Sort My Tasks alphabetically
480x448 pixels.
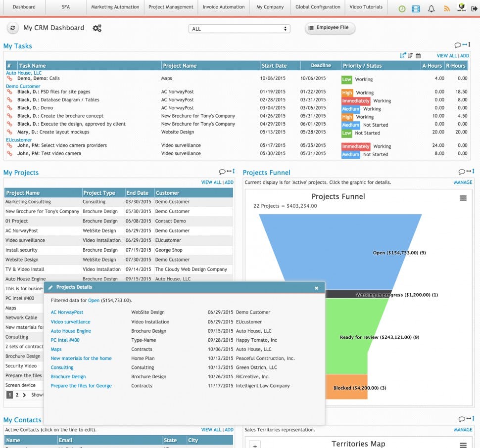[x=403, y=56]
